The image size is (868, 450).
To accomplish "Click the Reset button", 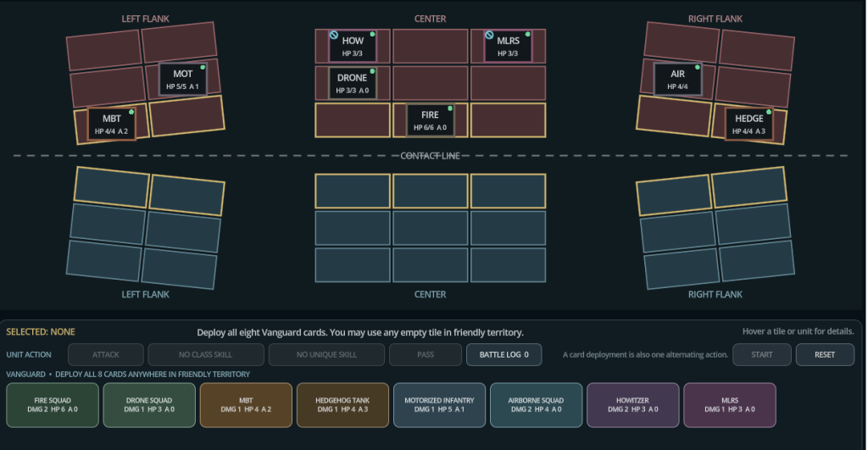I will click(825, 355).
